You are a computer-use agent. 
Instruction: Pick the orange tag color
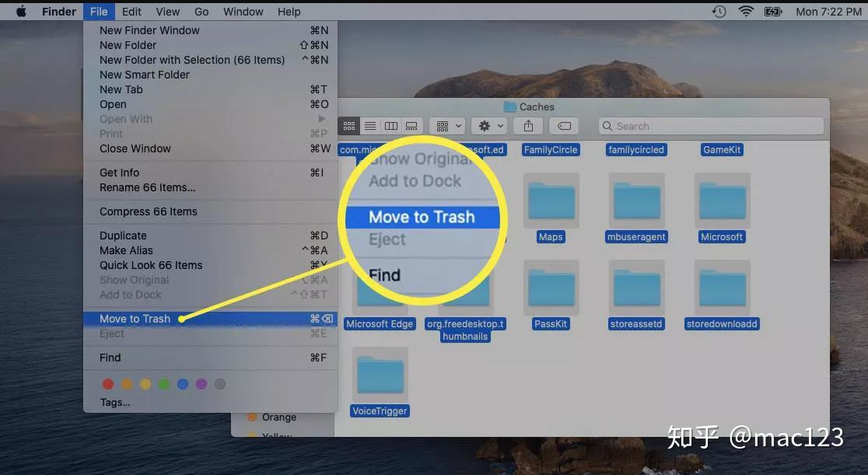127,384
